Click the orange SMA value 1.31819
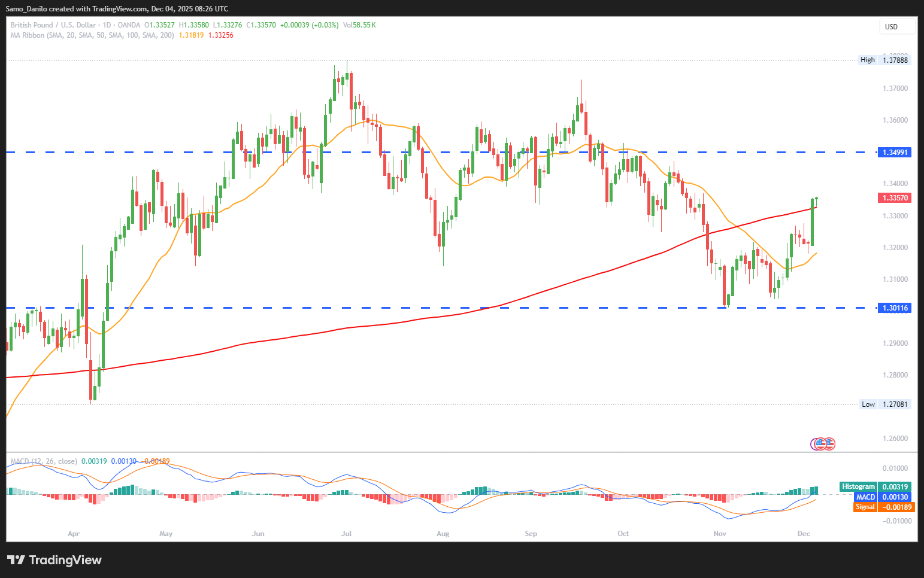Viewport: 924px width, 578px height. [191, 35]
